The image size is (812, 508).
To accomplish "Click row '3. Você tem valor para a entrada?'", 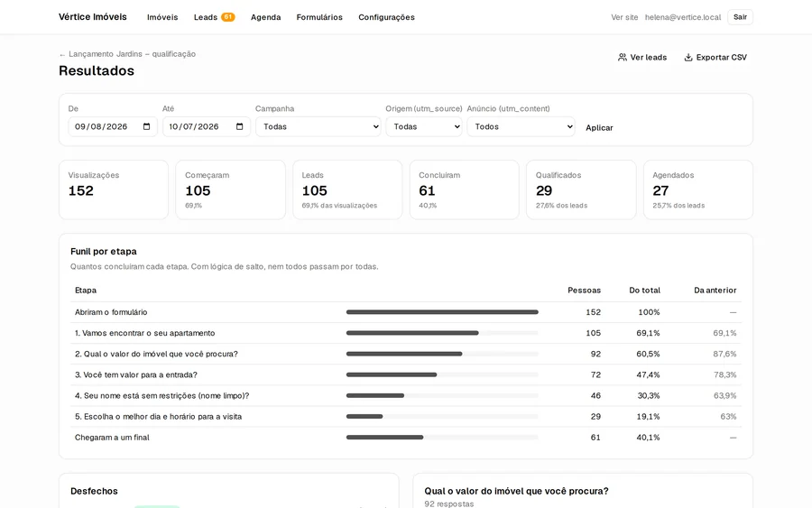I will pos(406,375).
